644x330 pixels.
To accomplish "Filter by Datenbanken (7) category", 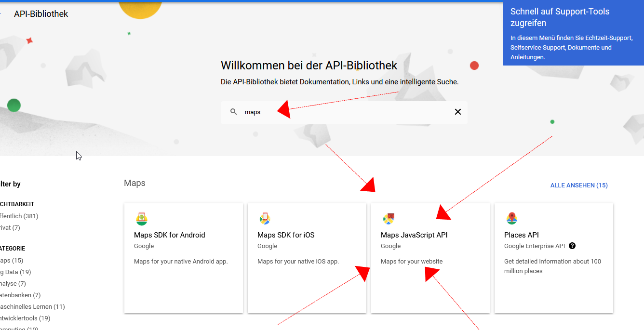I will 20,295.
